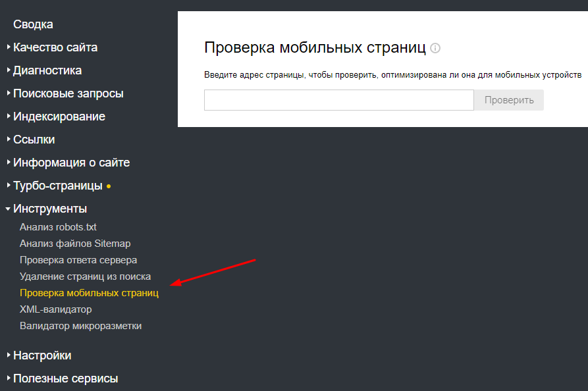The height and width of the screenshot is (391, 588).
Task: Go to Анализ robots.txt tool
Action: pos(58,227)
